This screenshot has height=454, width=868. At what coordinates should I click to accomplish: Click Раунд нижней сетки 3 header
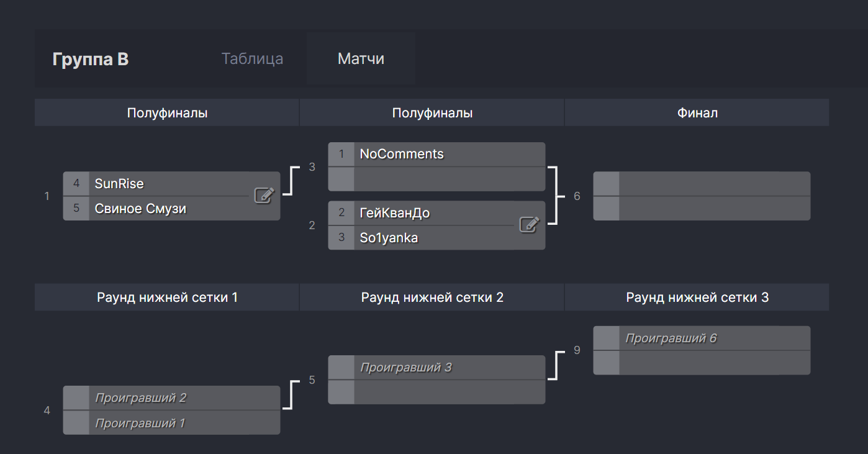pyautogui.click(x=697, y=297)
